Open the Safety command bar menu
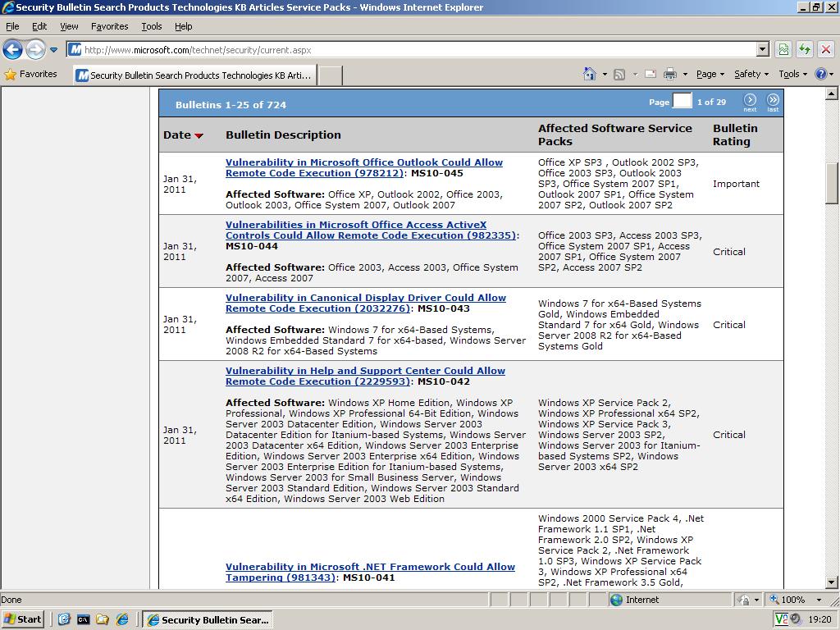 click(751, 75)
